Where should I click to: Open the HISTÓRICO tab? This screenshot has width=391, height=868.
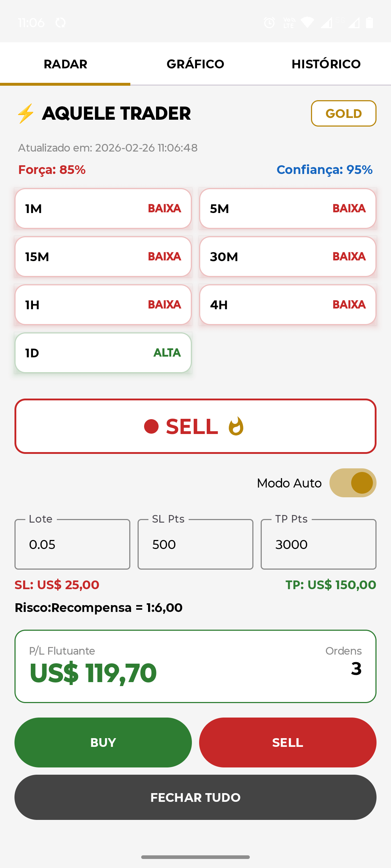click(x=326, y=64)
